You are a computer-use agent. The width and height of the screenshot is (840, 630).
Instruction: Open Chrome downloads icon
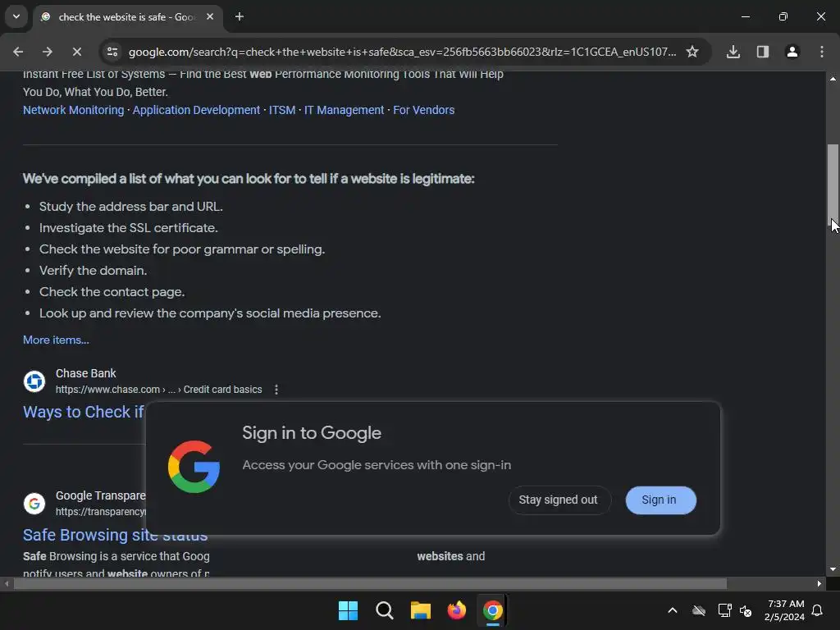(x=733, y=52)
